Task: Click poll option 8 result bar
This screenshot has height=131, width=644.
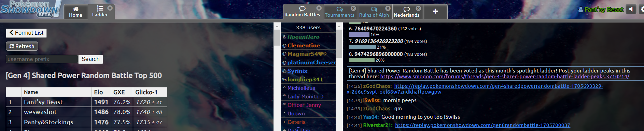Action: [362, 60]
